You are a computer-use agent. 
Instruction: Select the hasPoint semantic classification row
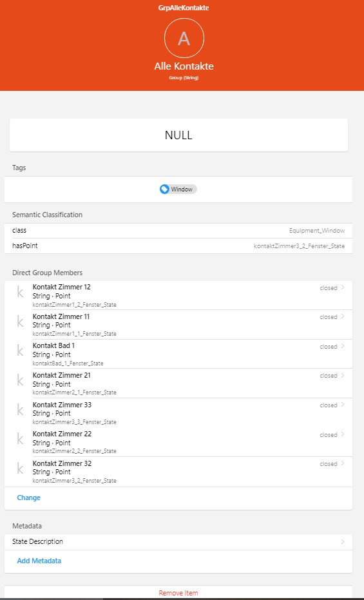(178, 246)
